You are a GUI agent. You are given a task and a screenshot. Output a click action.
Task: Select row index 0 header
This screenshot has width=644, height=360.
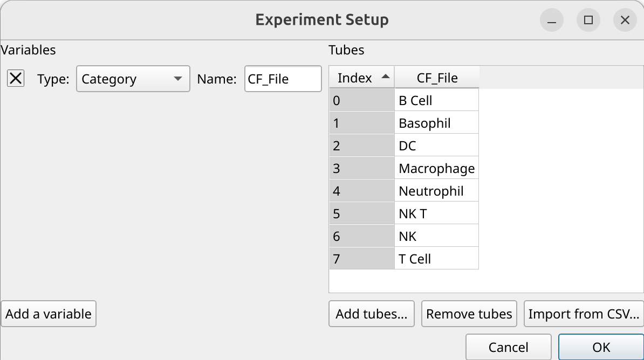click(361, 101)
